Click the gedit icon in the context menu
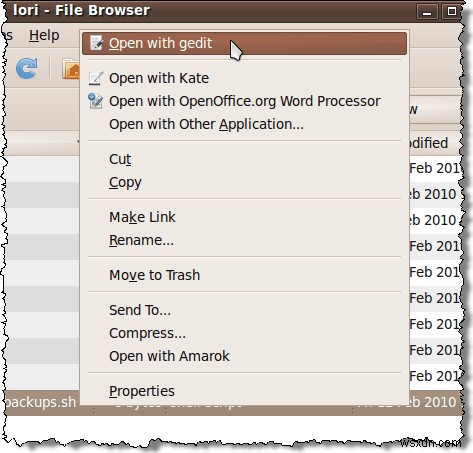 [x=96, y=43]
